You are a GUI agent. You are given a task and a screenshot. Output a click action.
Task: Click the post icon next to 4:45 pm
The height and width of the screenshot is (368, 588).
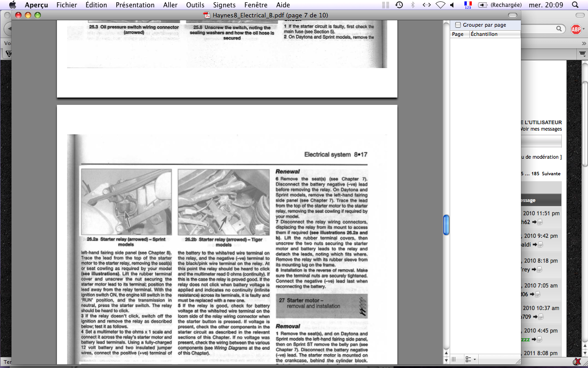pos(540,339)
